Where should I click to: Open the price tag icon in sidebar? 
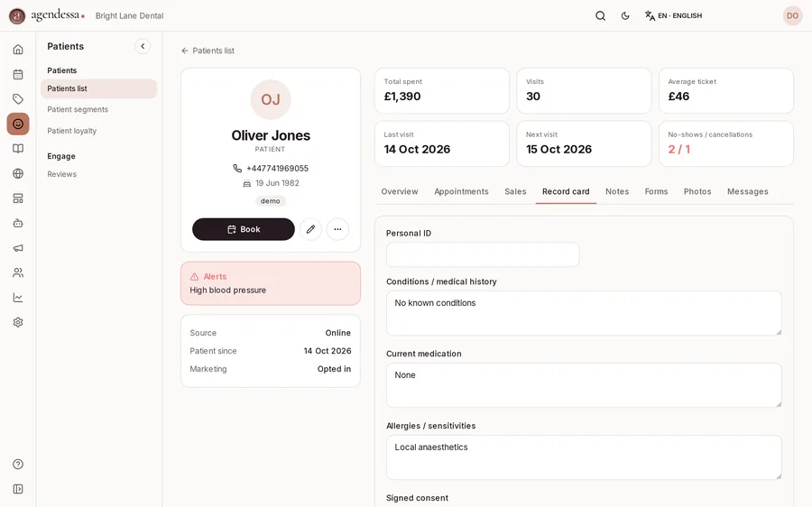click(x=18, y=99)
